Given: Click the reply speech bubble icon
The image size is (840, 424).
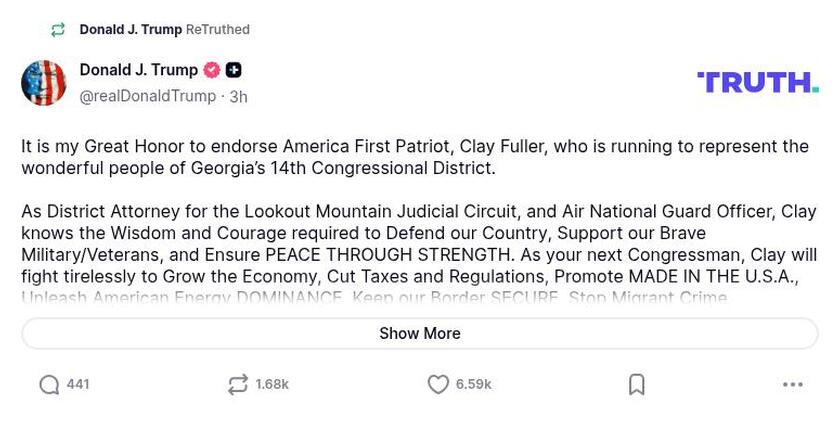Looking at the screenshot, I should pos(49,385).
